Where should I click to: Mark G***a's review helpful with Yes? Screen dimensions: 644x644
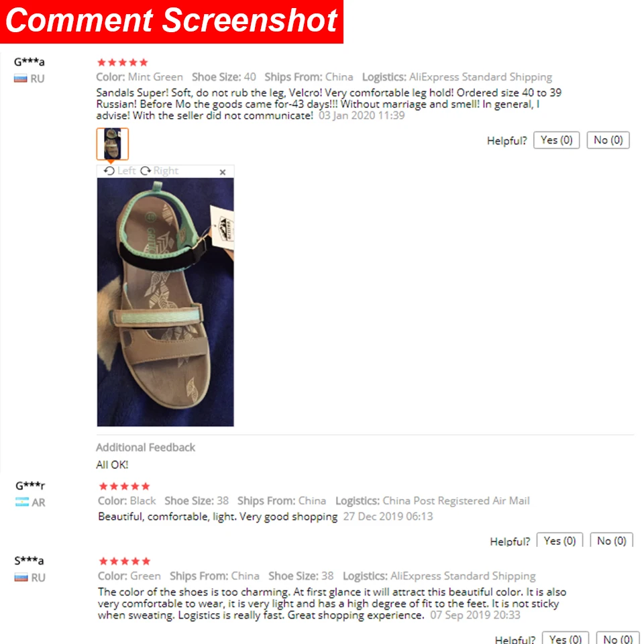tap(556, 140)
